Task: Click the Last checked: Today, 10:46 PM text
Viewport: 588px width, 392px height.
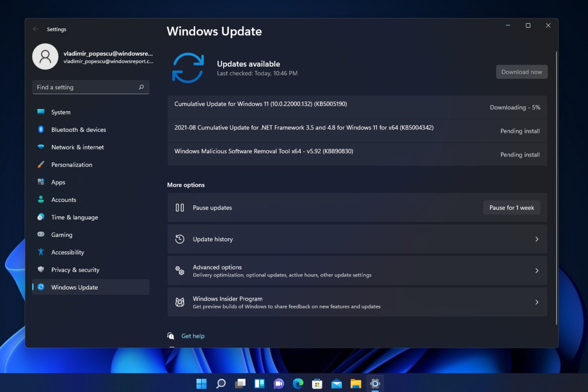Action: coord(257,73)
